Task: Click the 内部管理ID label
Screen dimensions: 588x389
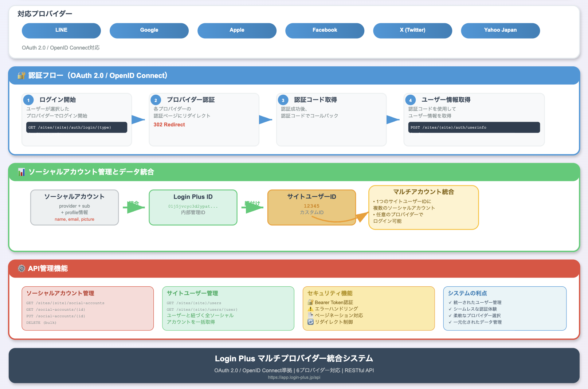Action: click(x=193, y=212)
